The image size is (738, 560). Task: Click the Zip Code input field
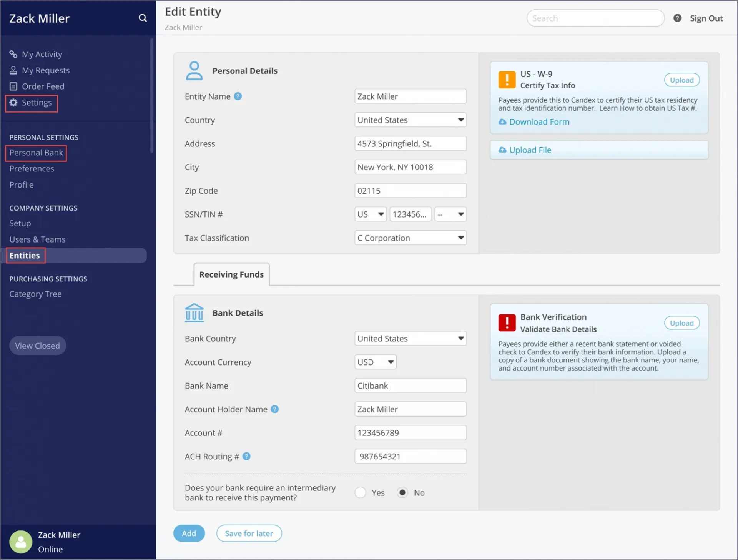pyautogui.click(x=410, y=191)
